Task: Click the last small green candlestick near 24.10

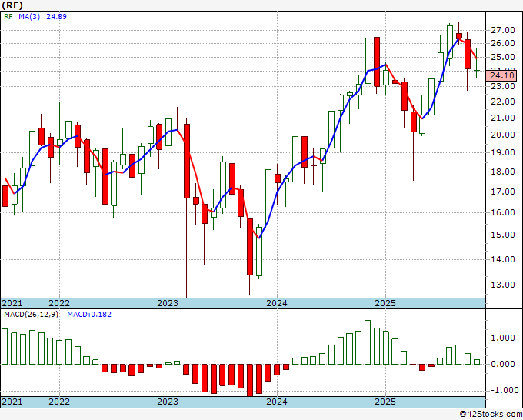Action: 477,71
